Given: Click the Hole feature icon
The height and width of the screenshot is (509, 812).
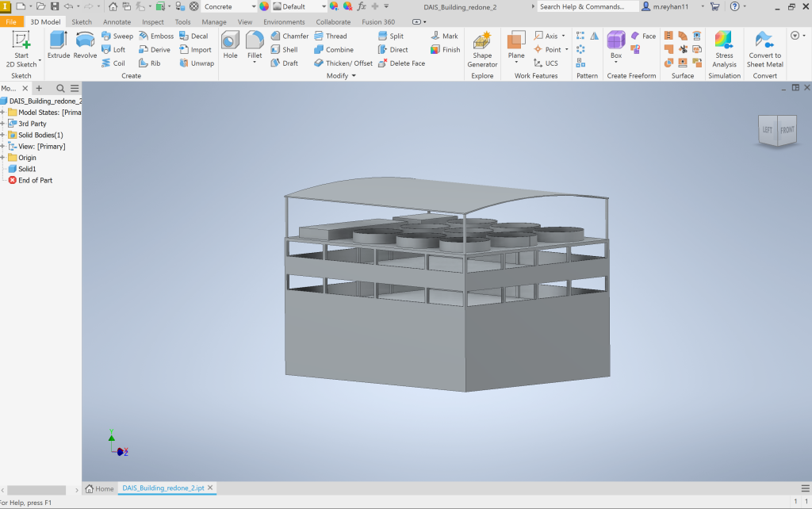Looking at the screenshot, I should click(x=230, y=45).
